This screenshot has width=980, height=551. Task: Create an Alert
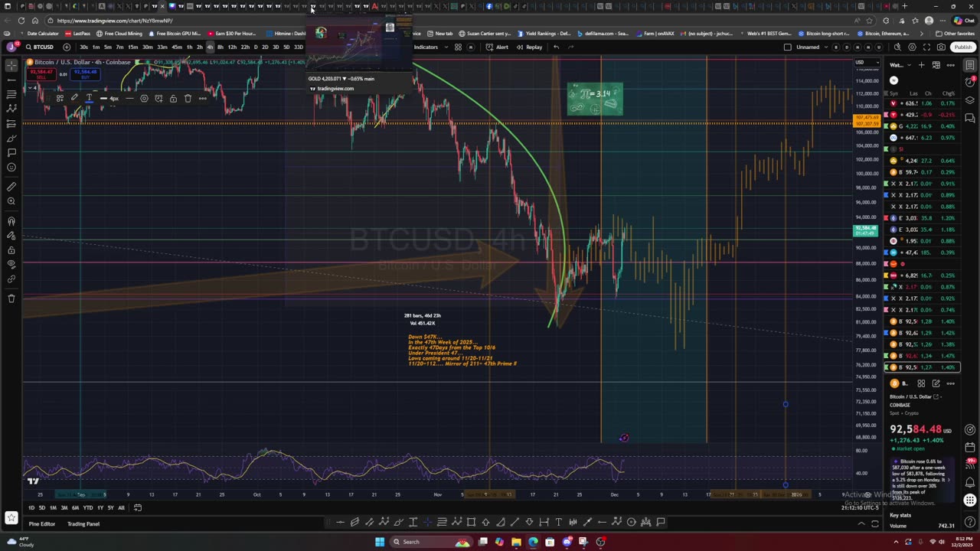pos(498,47)
